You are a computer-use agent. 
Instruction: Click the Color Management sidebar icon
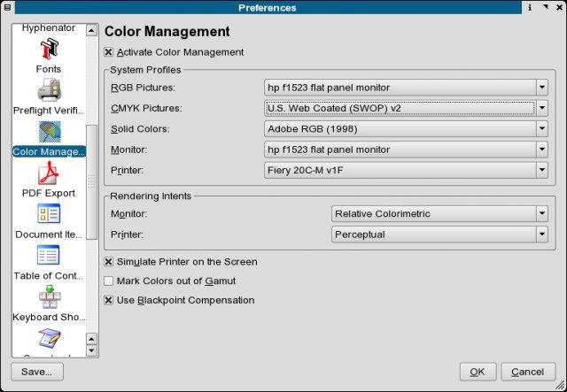(50, 132)
